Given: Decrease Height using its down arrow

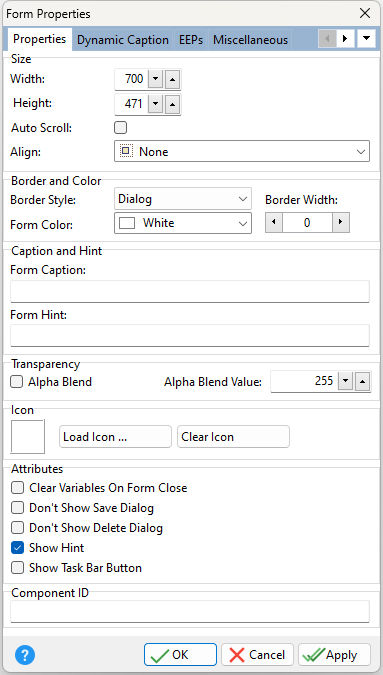Looking at the screenshot, I should coord(155,105).
